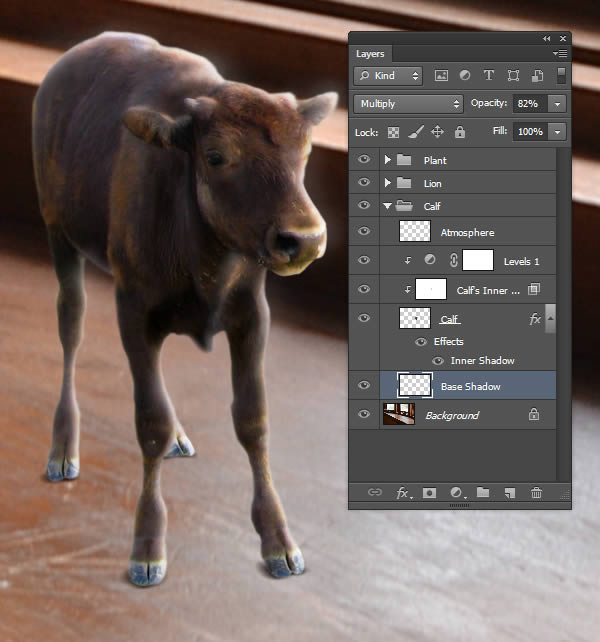The height and width of the screenshot is (642, 600).
Task: Hide the Base Shadow layer
Action: click(364, 385)
